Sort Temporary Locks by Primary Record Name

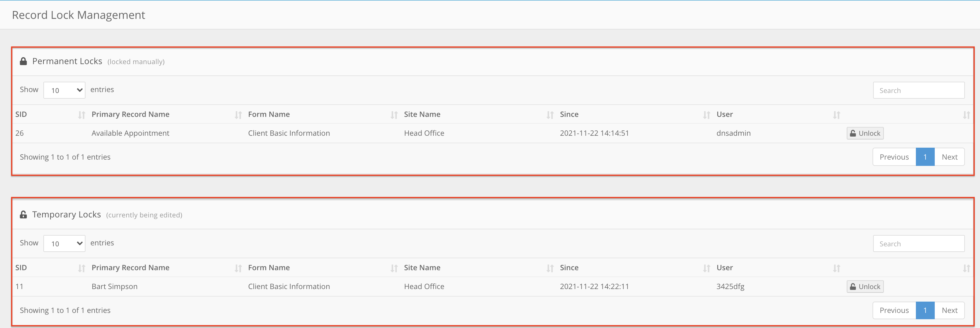[x=167, y=268]
